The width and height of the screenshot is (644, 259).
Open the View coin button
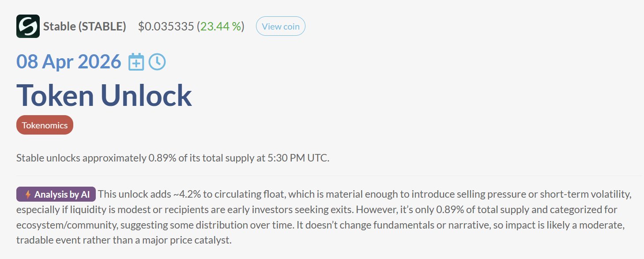(280, 26)
